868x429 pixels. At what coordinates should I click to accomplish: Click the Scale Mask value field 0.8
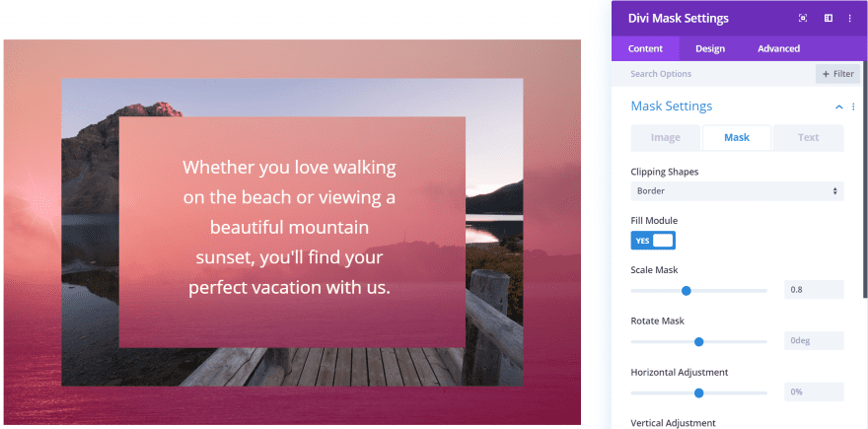click(x=814, y=290)
